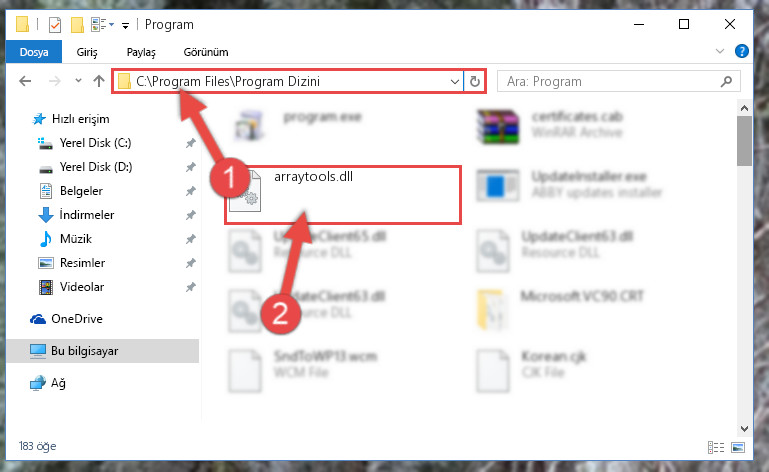The width and height of the screenshot is (769, 472).
Task: Go up one folder level arrow
Action: pos(99,81)
